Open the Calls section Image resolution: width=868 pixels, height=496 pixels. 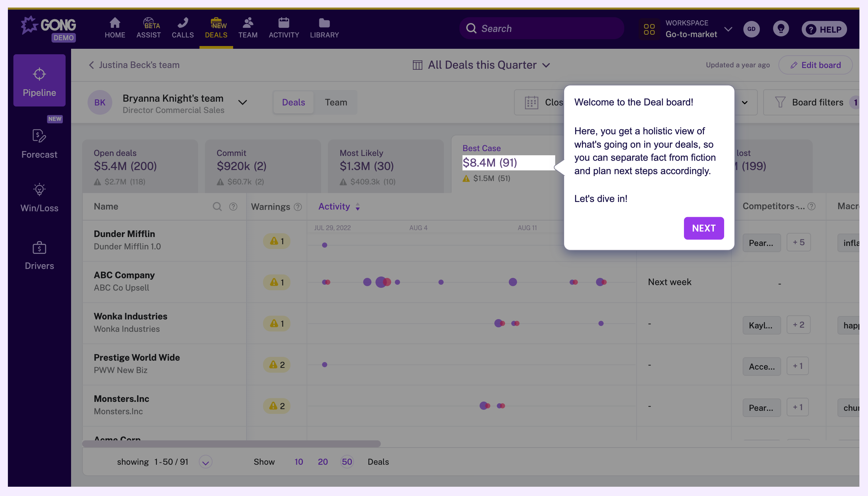[x=183, y=28]
